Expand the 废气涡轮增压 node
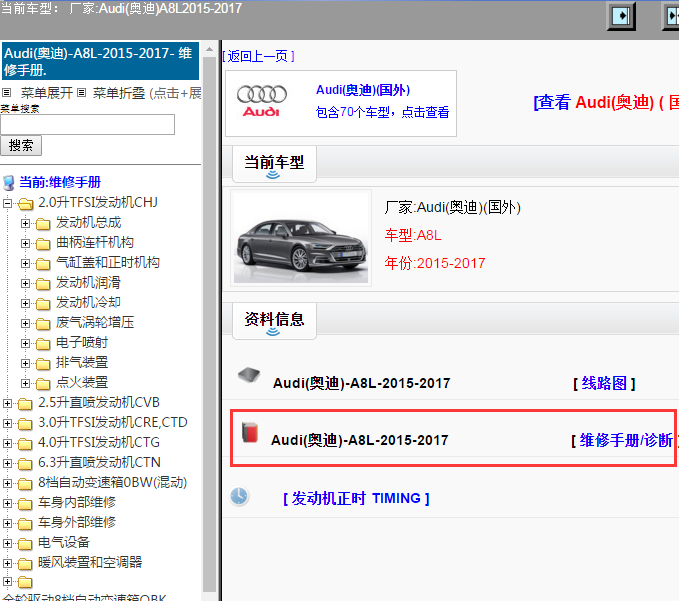Viewport: 679px width, 601px height. click(x=25, y=323)
